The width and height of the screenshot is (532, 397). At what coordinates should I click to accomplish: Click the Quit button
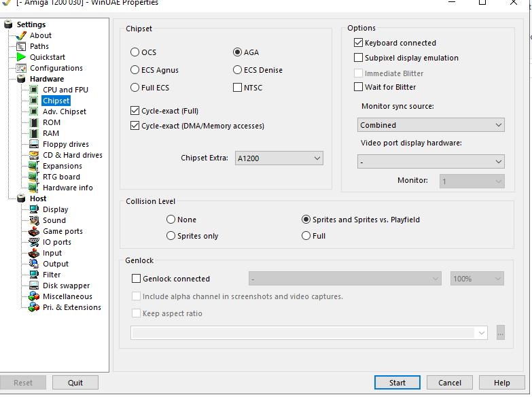(x=75, y=383)
